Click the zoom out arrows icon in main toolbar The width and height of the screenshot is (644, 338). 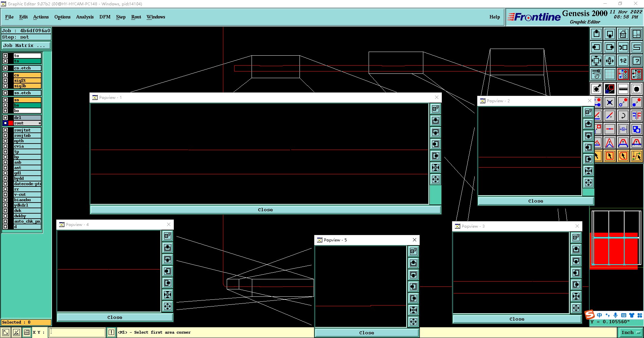[x=610, y=61]
